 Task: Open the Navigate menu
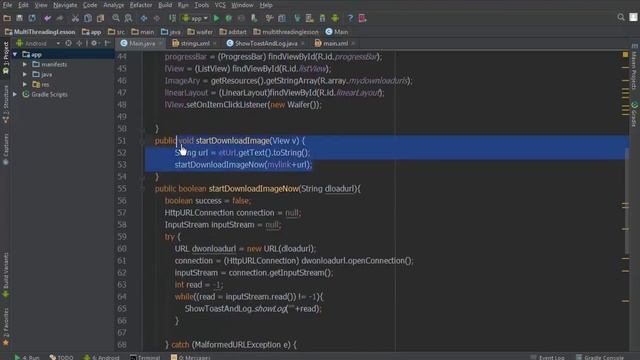pos(65,5)
